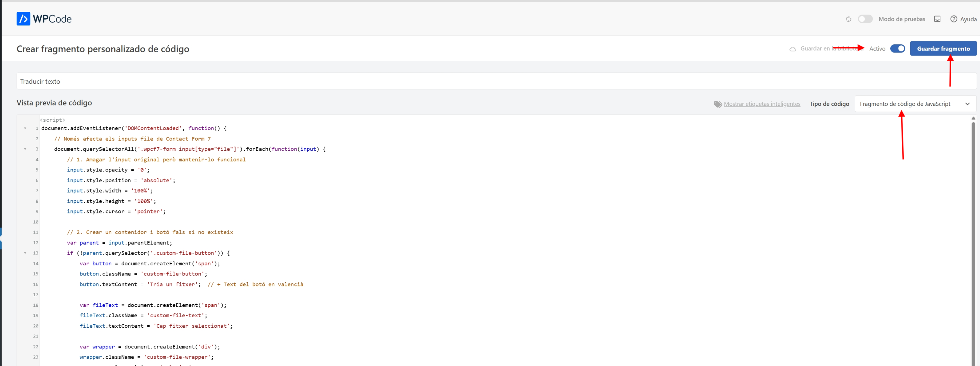980x366 pixels.
Task: Turn off the Activo snippet toggle
Action: [x=897, y=49]
